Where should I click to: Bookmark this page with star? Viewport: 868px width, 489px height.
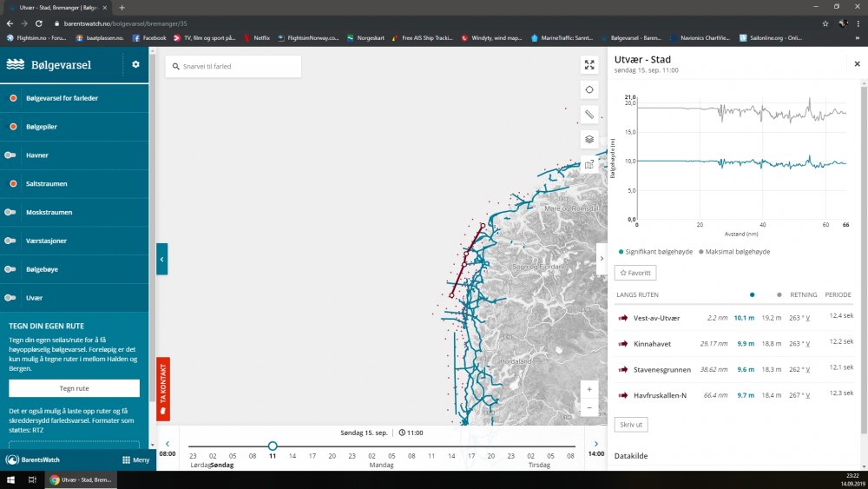(x=825, y=23)
